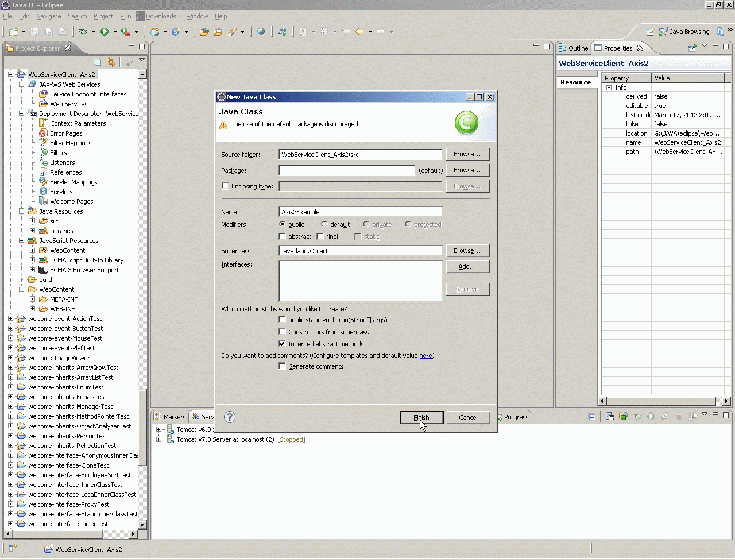Expand the META-INF folder
Image resolution: width=735 pixels, height=560 pixels.
pyautogui.click(x=32, y=299)
